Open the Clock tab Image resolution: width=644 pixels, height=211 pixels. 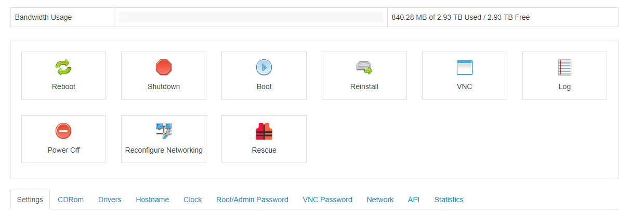pos(192,200)
